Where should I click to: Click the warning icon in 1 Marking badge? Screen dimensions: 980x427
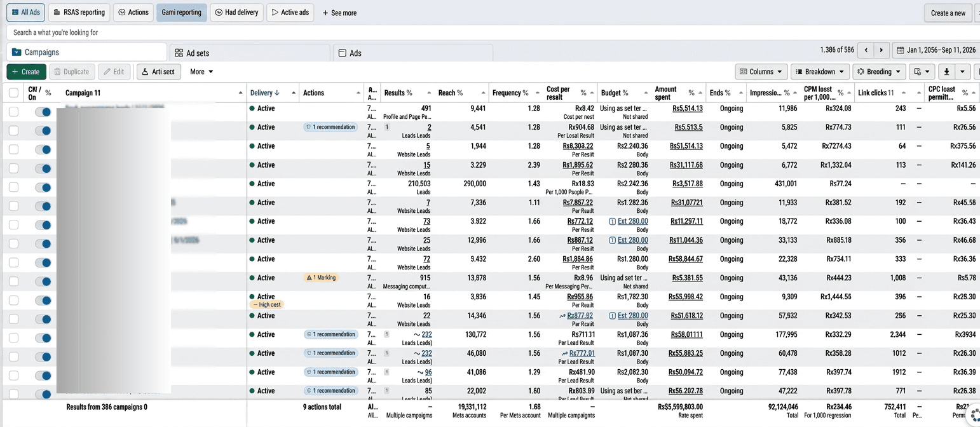pyautogui.click(x=310, y=278)
